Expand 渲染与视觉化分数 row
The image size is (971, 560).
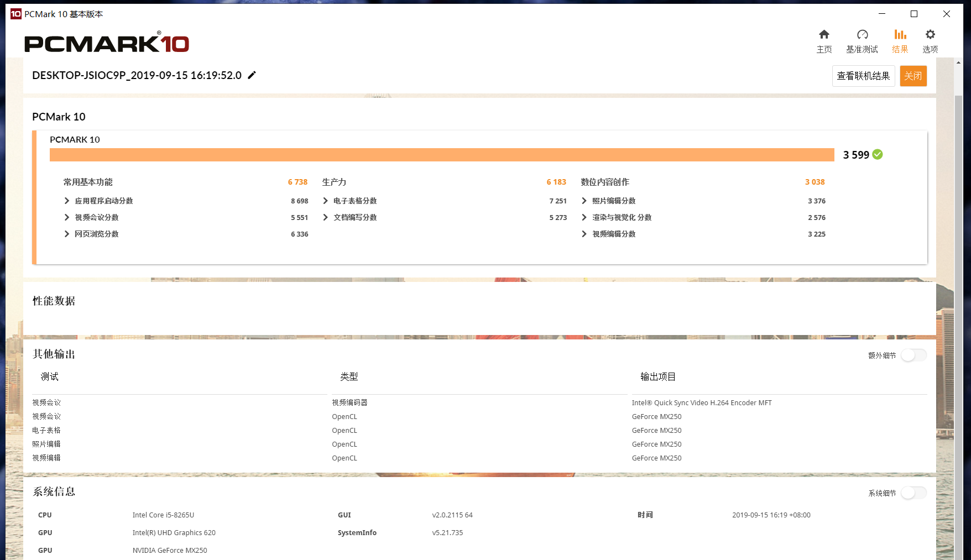click(584, 217)
